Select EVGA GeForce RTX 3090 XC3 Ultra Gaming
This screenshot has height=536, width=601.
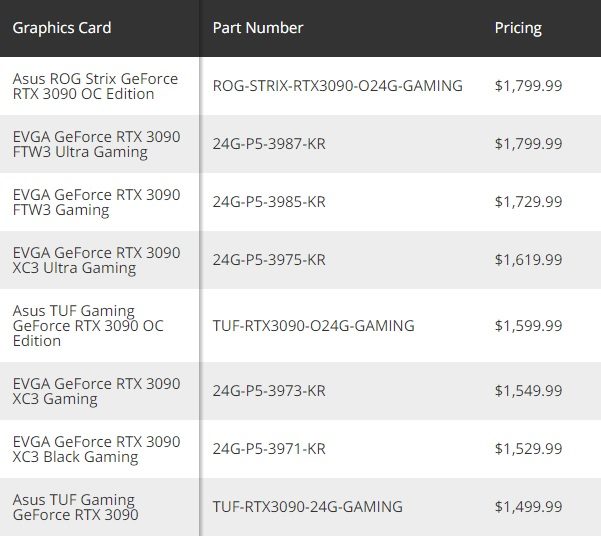pos(96,260)
